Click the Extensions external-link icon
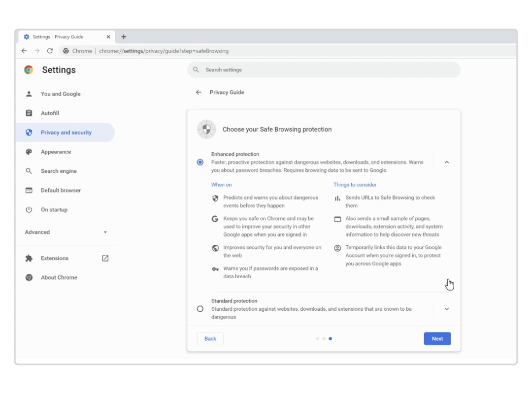The width and height of the screenshot is (532, 394). point(105,258)
